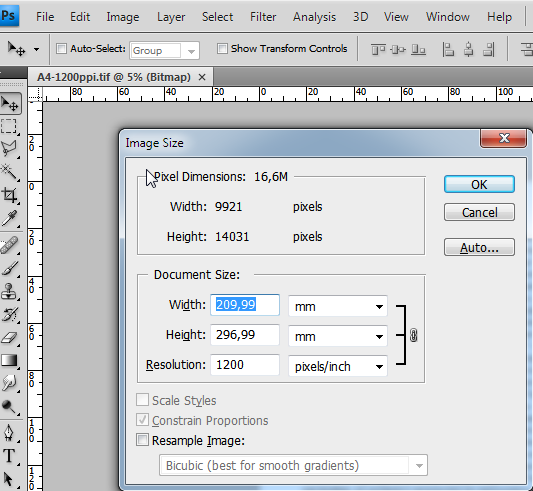The image size is (533, 491).
Task: Select the Eraser tool
Action: pyautogui.click(x=9, y=338)
